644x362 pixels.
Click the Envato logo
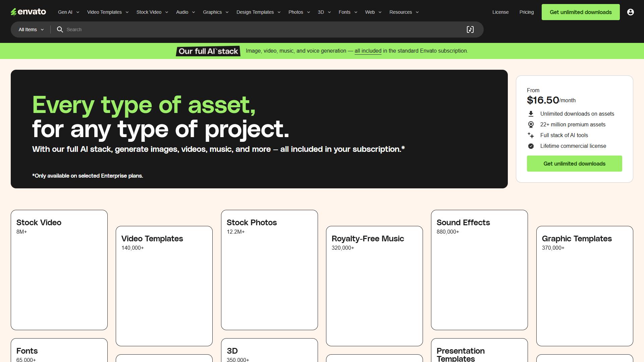pos(28,12)
